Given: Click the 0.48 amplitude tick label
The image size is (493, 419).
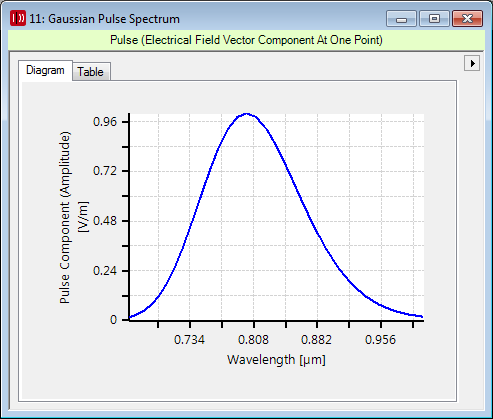Looking at the screenshot, I should tap(105, 221).
